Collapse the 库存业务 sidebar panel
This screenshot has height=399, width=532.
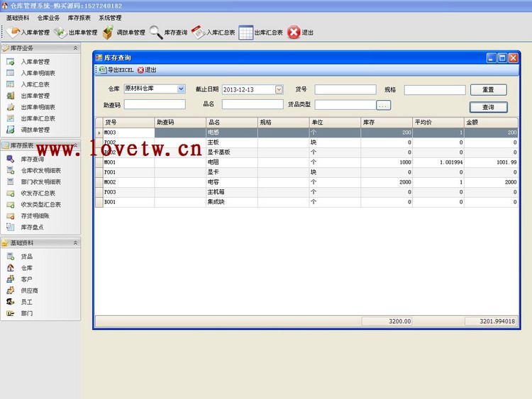point(75,48)
